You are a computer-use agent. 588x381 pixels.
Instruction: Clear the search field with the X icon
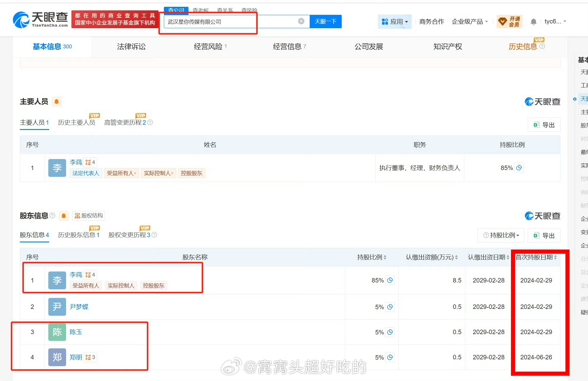tap(301, 21)
